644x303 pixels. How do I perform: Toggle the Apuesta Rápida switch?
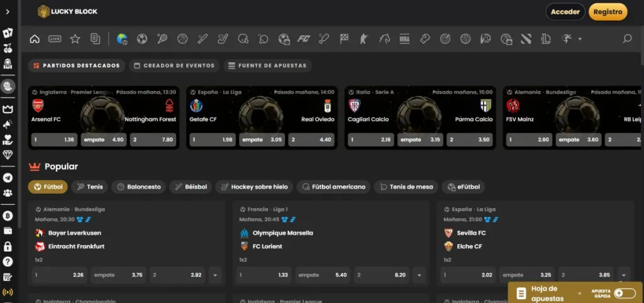pyautogui.click(x=625, y=293)
